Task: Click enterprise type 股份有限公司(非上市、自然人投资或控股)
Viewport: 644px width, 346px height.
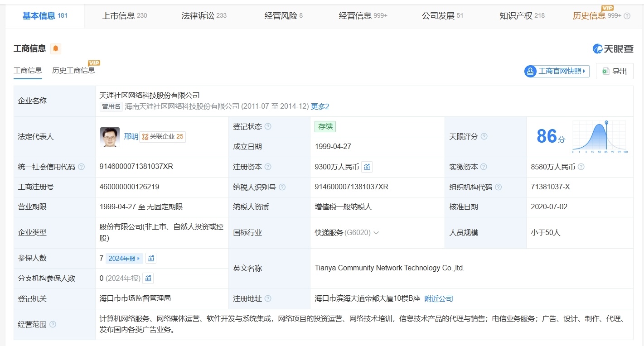Action: coord(161,233)
